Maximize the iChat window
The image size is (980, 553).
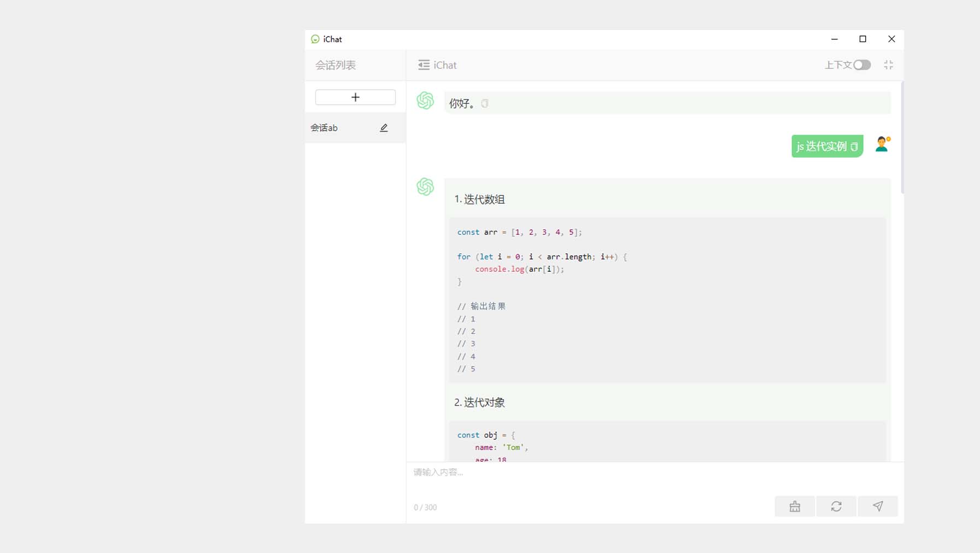point(862,39)
